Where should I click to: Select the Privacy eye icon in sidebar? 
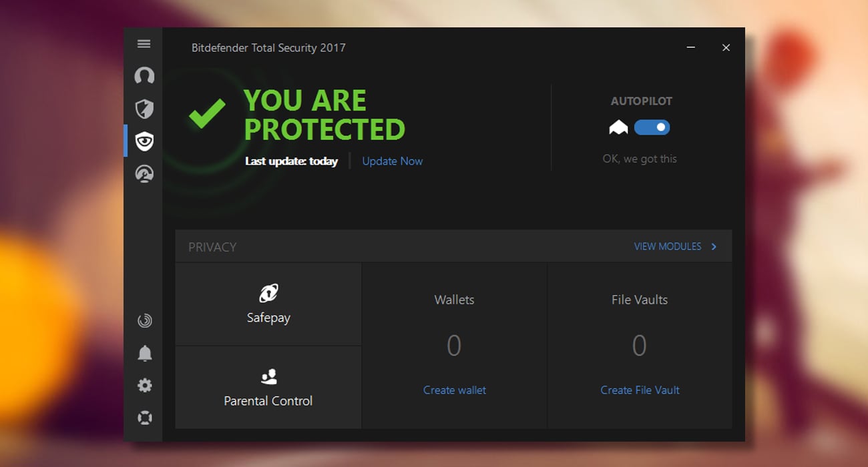tap(144, 141)
